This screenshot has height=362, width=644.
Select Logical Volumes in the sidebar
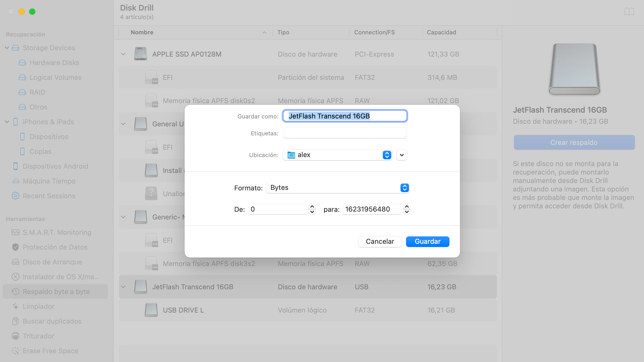tap(56, 77)
